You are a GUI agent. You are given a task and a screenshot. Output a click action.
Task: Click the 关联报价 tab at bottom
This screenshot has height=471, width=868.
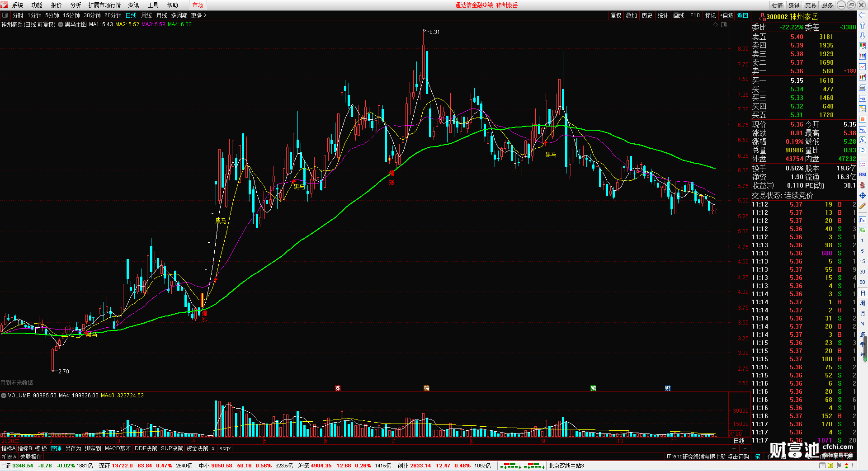pyautogui.click(x=31, y=457)
